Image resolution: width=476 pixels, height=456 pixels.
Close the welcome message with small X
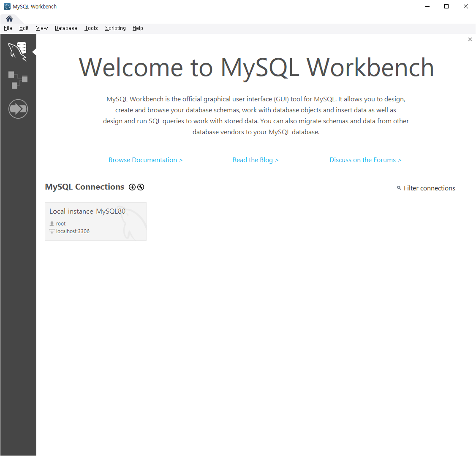pos(470,39)
